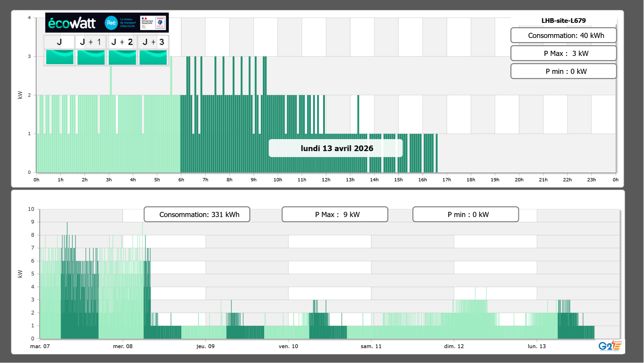The height and width of the screenshot is (363, 644).
Task: Click the green signal icon under J + 3
Action: (x=153, y=57)
